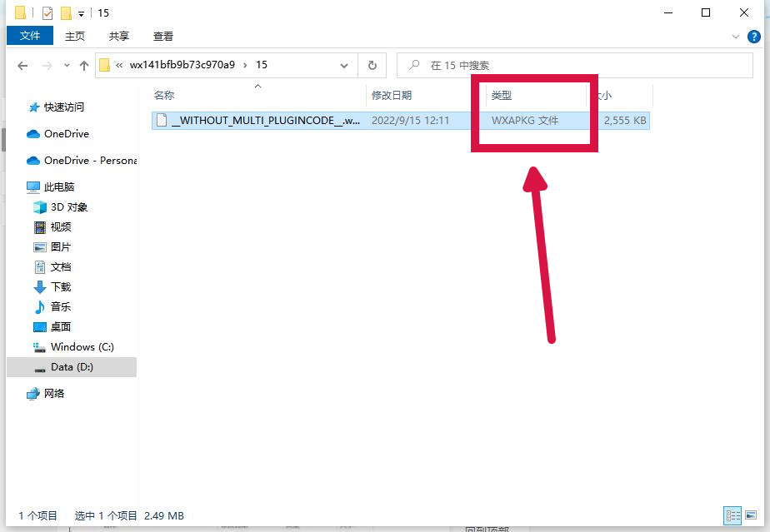Screen dimensions: 770x532
Task: Open OneDrive - Personal in the sidebar
Action: point(90,161)
